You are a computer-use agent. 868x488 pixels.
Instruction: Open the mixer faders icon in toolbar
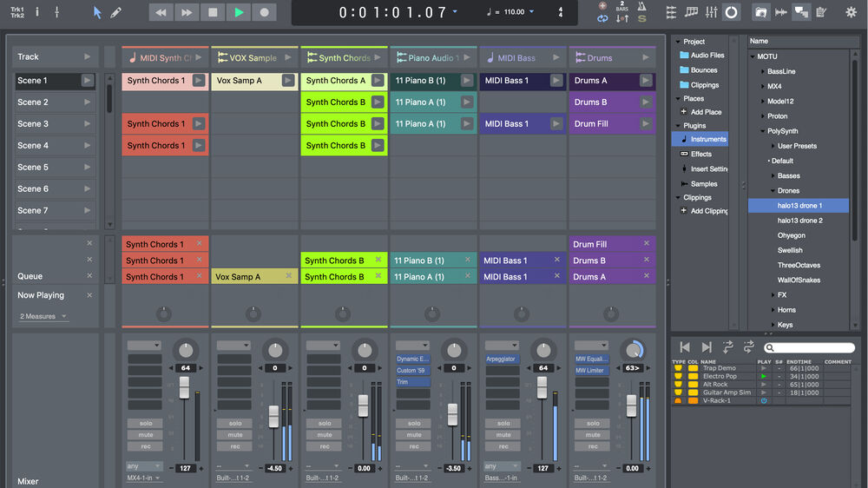(x=712, y=12)
